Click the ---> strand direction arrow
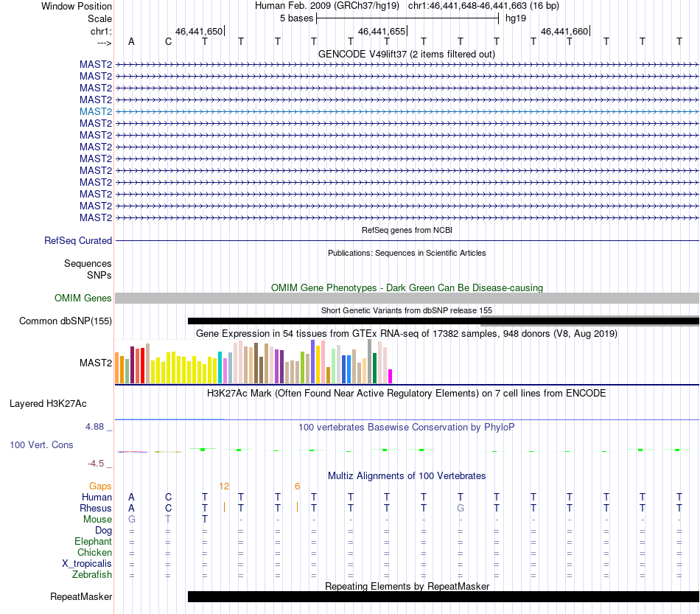This screenshot has width=700, height=614. 105,43
